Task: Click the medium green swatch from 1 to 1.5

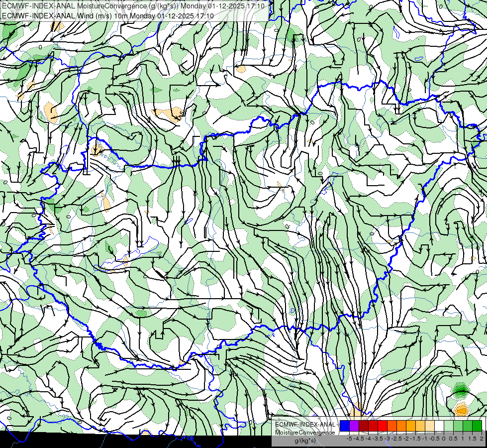Action: (468, 426)
